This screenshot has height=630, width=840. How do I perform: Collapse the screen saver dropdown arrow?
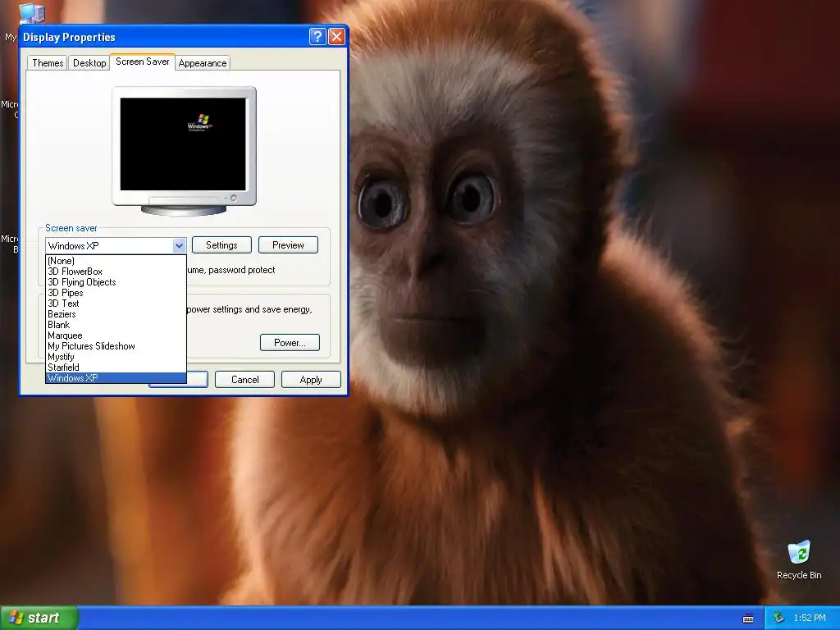pos(179,246)
